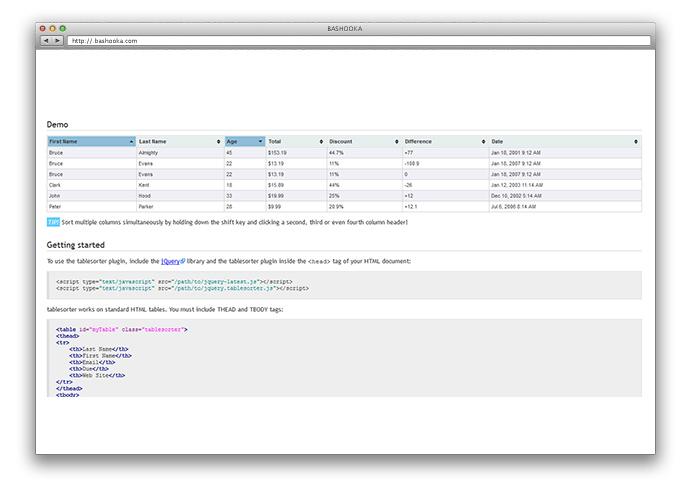Select the 20.9% discount cell
Screen dimensions: 690x486
tap(364, 206)
